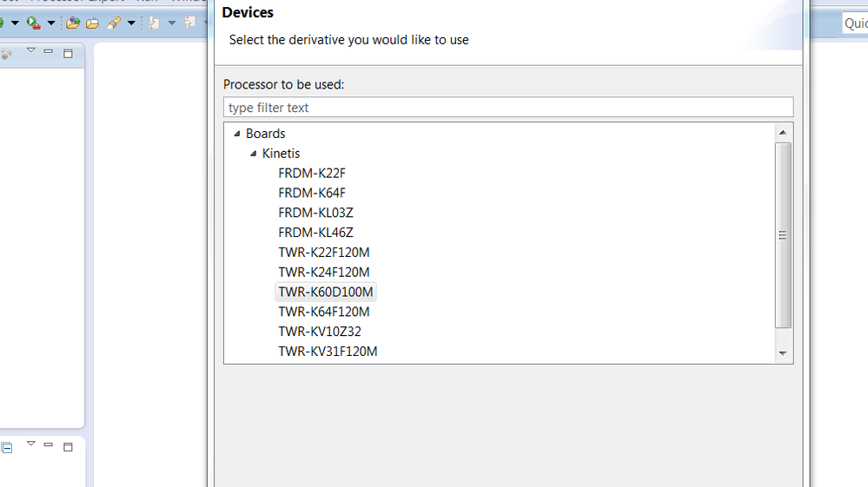Image resolution: width=868 pixels, height=487 pixels.
Task: Select the TWR-K60D100M board
Action: [326, 292]
